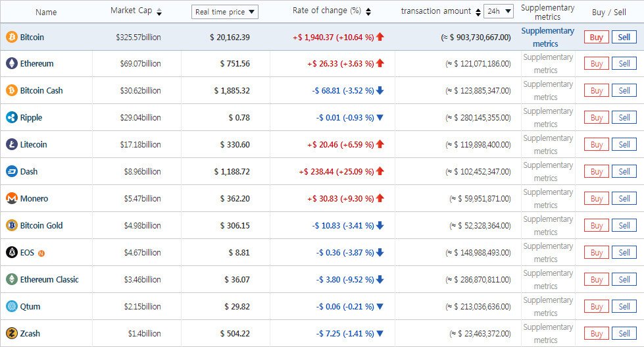
Task: Open the Bitcoin Cash name link
Action: click(x=41, y=91)
